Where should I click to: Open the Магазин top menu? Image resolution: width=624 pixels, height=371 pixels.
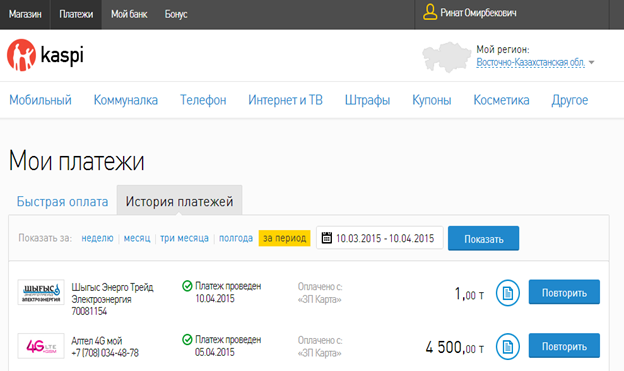tap(25, 14)
